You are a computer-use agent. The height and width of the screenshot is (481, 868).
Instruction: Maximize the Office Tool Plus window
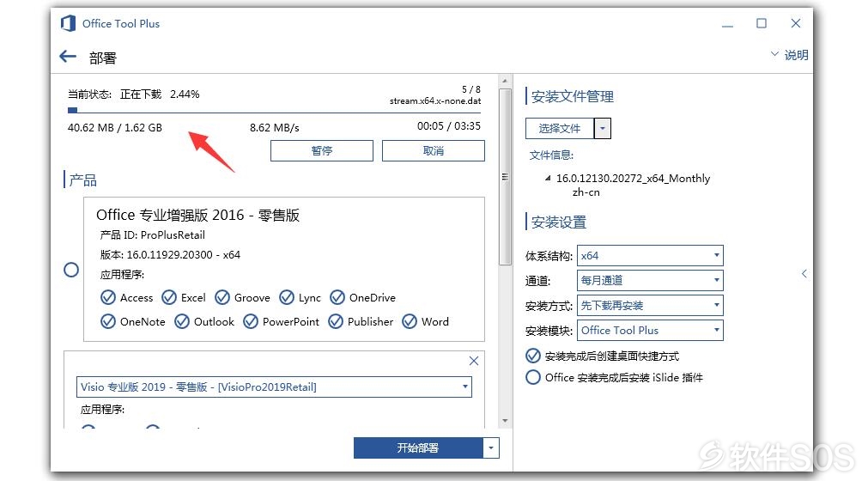762,23
